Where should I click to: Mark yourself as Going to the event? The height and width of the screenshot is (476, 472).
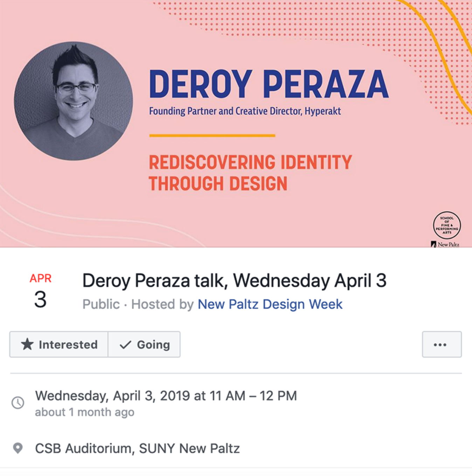point(144,344)
